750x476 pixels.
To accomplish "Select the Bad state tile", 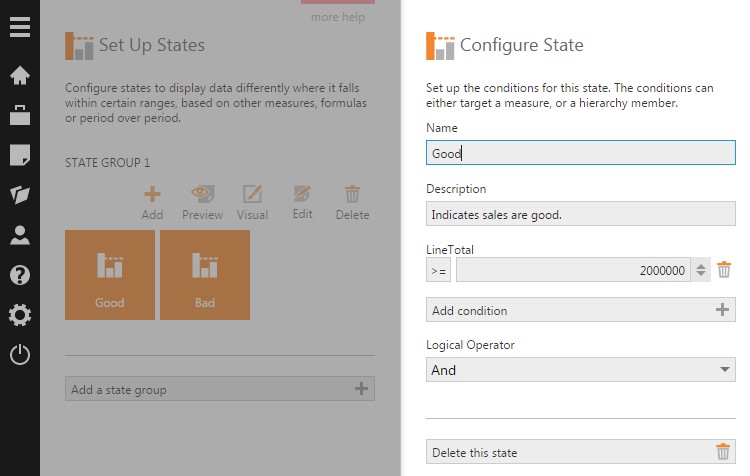I will pos(205,275).
